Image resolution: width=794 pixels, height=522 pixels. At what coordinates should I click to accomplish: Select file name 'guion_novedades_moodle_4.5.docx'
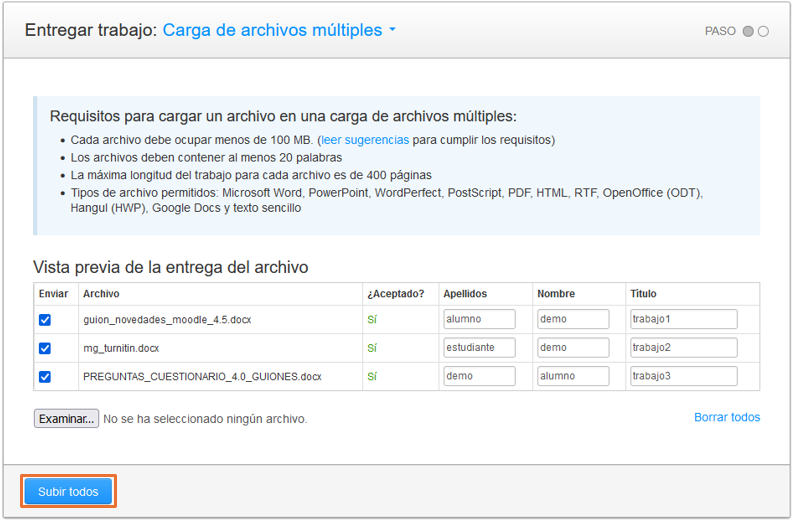coord(167,320)
